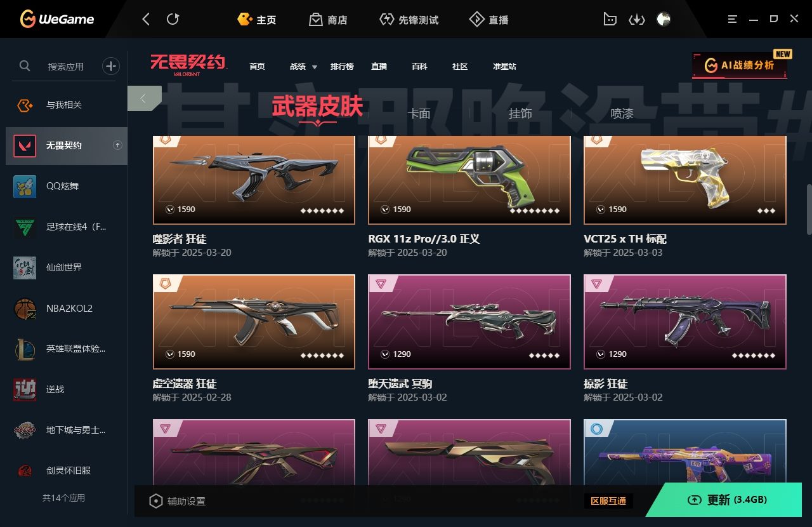Viewport: 812px width, 527px height.
Task: Start the 更新 (3.4GB) update
Action: [728, 500]
